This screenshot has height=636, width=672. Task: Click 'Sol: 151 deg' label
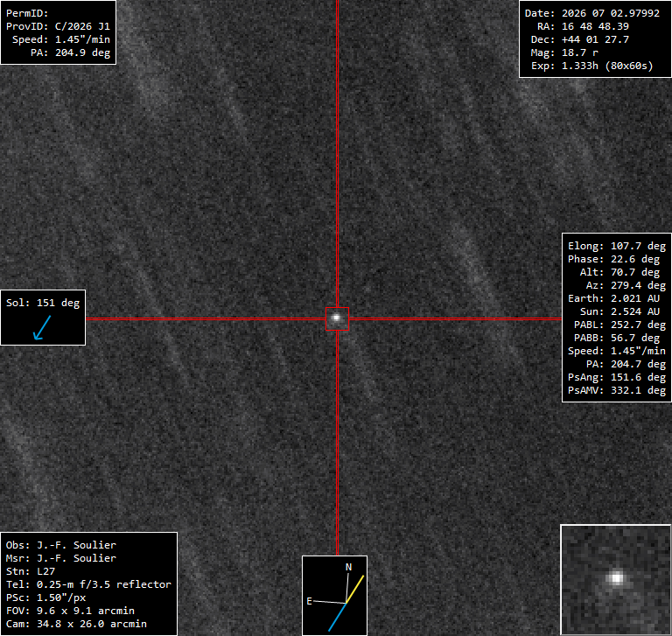click(x=43, y=303)
